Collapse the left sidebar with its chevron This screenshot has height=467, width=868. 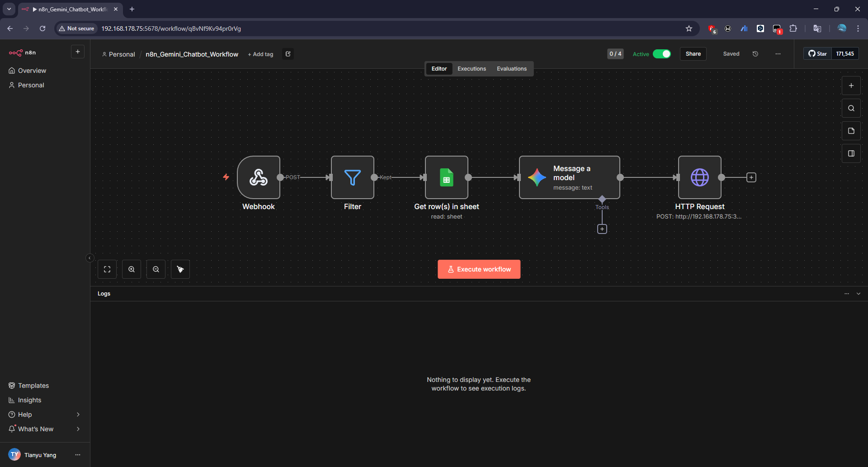[x=90, y=257]
